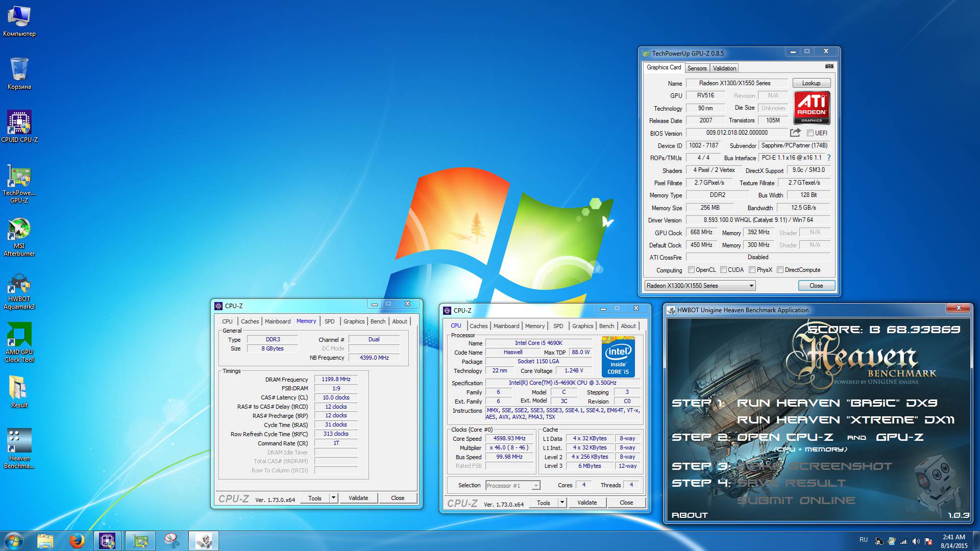Open AMD GPU Clock Tool shortcut
Viewport: 980px width, 551px height.
(x=19, y=343)
